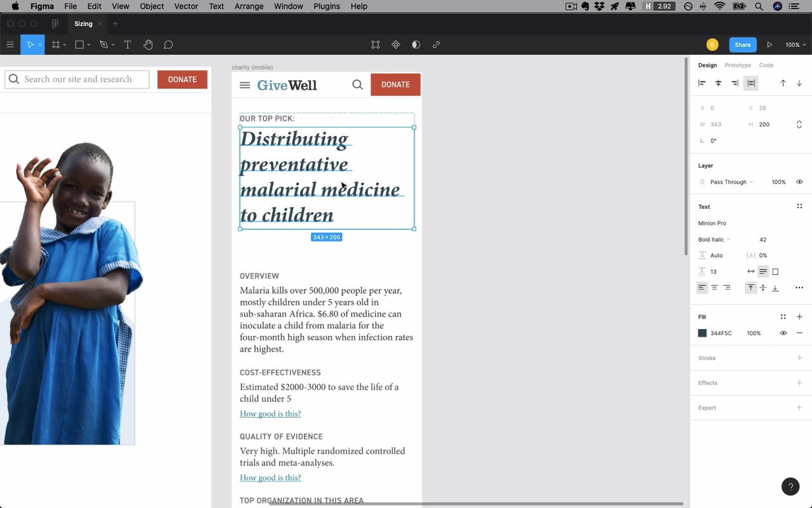Image resolution: width=812 pixels, height=508 pixels.
Task: Click the Use as Mask icon
Action: [416, 44]
